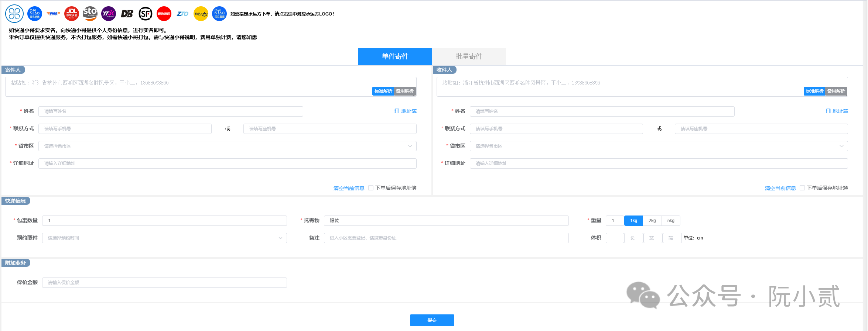Focus the 备注 remarks field

click(446, 238)
